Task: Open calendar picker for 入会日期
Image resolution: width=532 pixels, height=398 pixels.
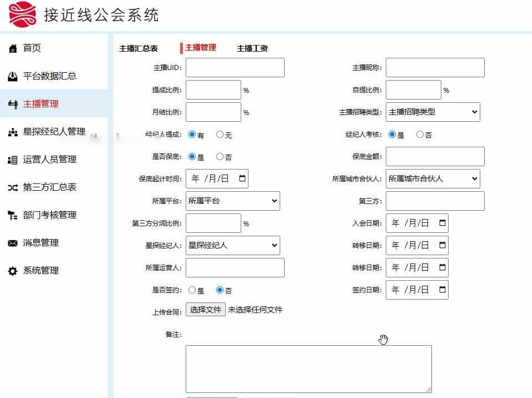Action: click(x=442, y=223)
